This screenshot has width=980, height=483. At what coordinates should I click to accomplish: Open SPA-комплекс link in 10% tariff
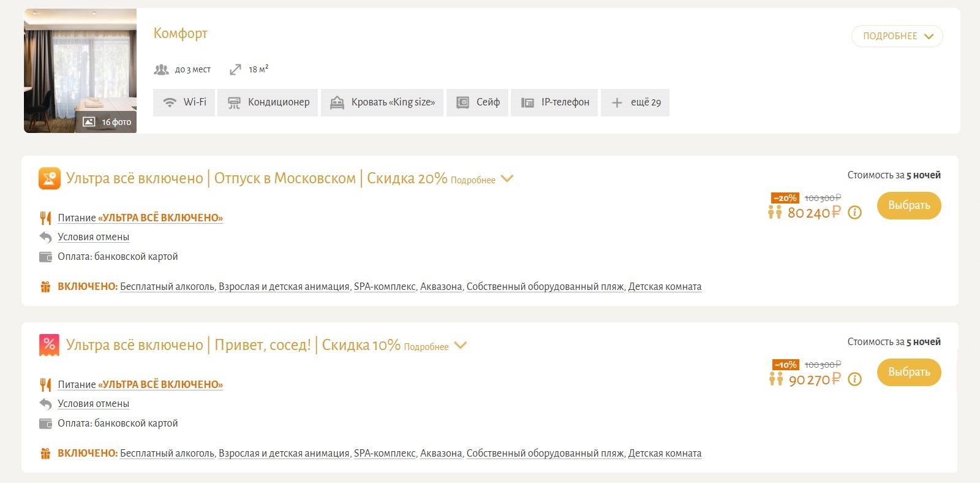point(385,454)
